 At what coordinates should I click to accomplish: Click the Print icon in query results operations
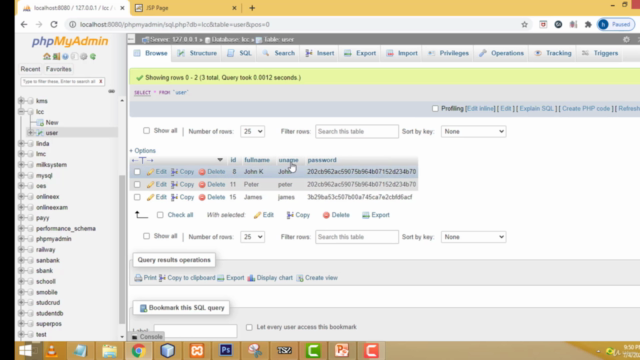pos(138,278)
